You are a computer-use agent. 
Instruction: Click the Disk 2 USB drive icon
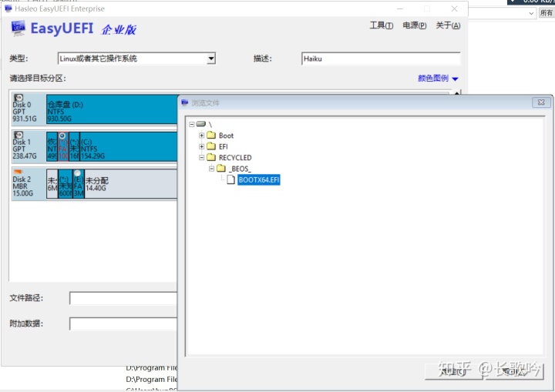[x=17, y=172]
